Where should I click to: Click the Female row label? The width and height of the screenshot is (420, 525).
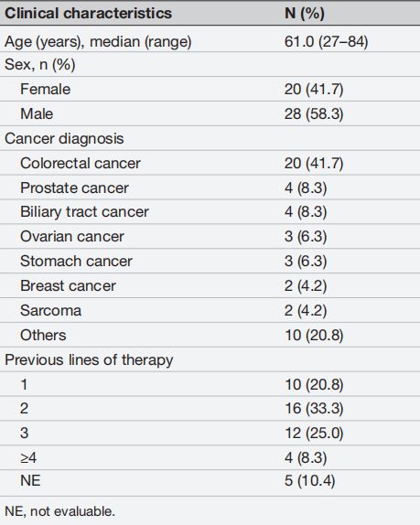[45, 89]
